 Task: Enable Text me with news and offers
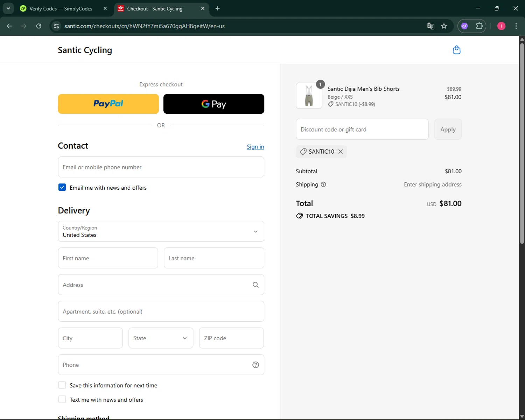click(62, 399)
